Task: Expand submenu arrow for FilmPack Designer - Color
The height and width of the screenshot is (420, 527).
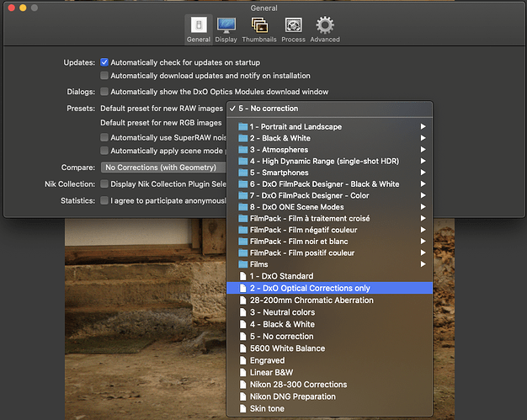Action: tap(423, 195)
